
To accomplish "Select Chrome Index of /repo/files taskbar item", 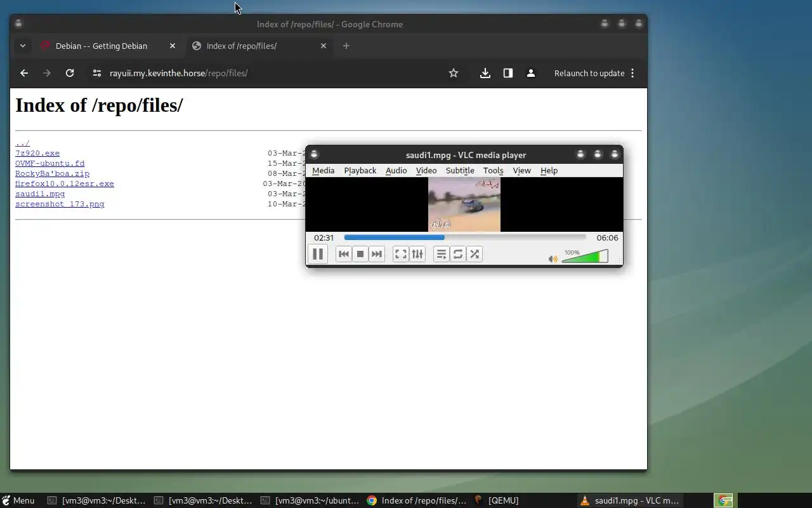I will click(417, 500).
